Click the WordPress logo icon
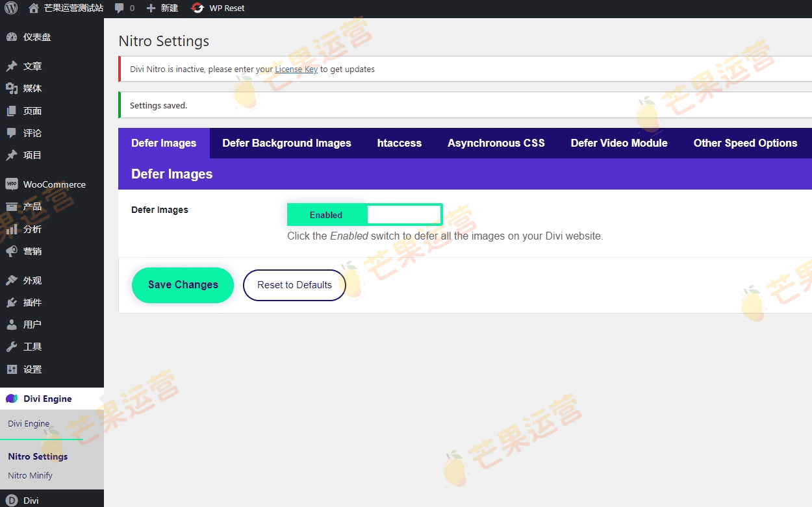 pyautogui.click(x=12, y=8)
